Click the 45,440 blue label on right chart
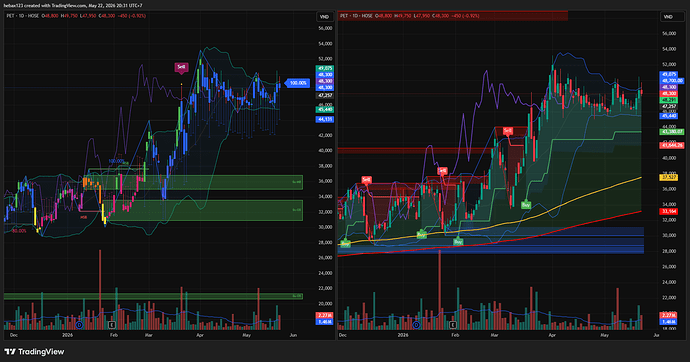This screenshot has width=690, height=362. pos(669,116)
